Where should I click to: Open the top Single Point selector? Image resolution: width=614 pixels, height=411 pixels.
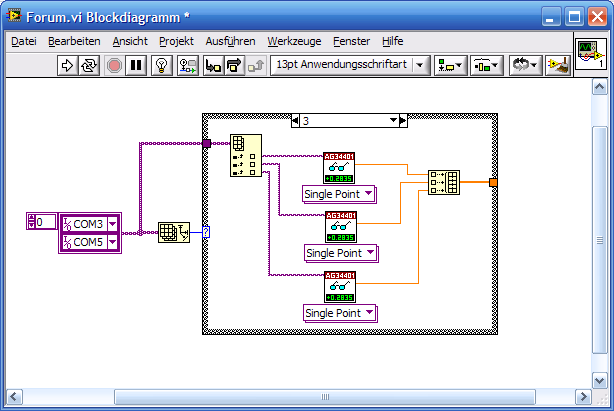coord(339,194)
